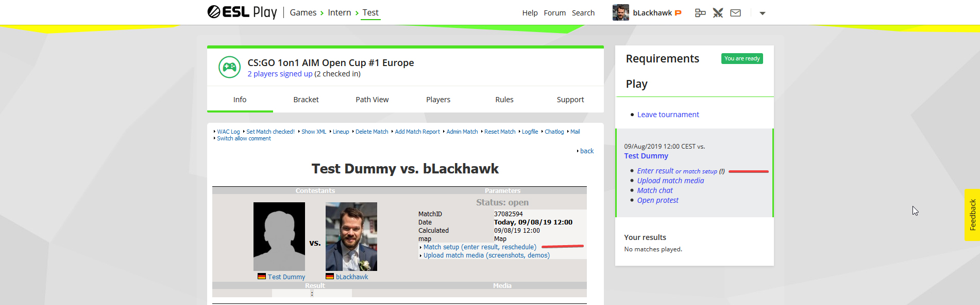The image size is (980, 305).
Task: Click the back link
Action: click(x=587, y=151)
